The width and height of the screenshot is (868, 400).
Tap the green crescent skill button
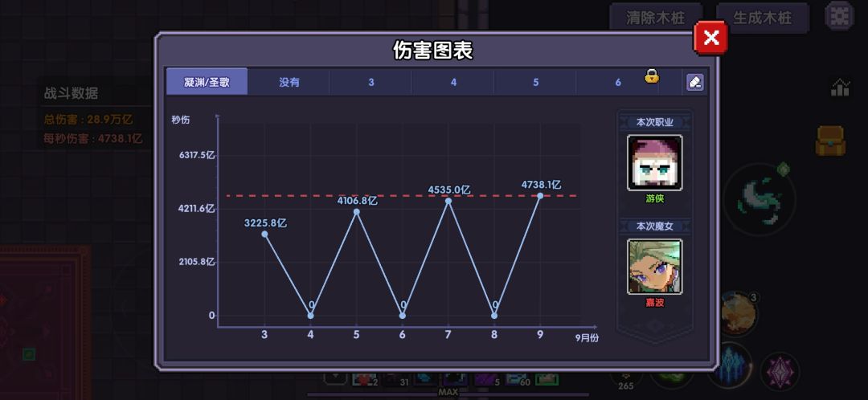point(760,198)
